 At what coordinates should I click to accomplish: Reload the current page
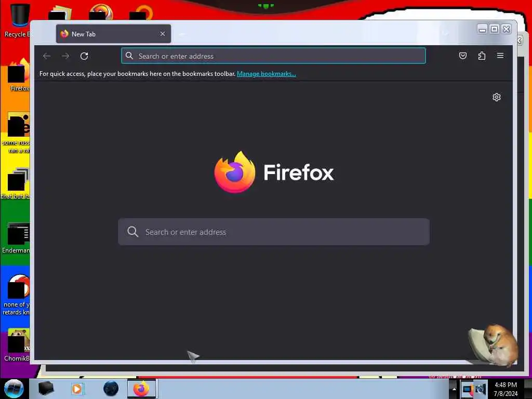[84, 56]
